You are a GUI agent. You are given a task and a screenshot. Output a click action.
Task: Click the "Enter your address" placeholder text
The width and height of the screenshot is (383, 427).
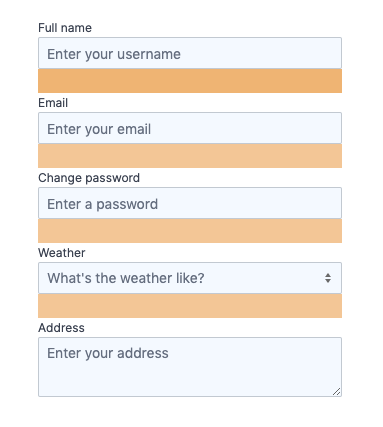pos(108,353)
